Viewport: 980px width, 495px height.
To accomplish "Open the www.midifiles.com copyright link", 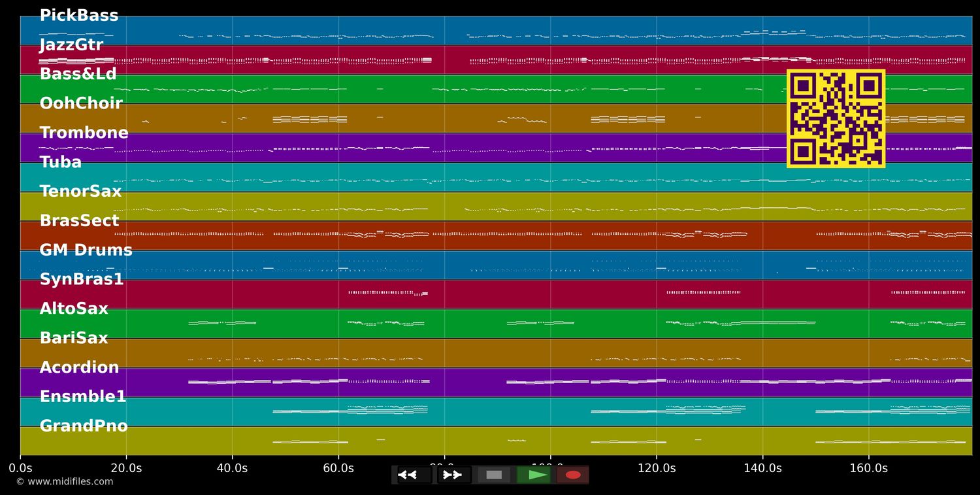I will (x=64, y=482).
